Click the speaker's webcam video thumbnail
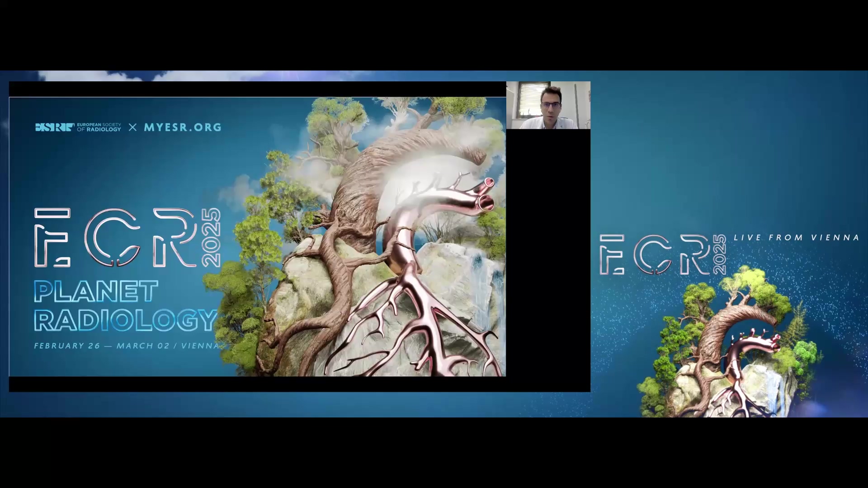The width and height of the screenshot is (868, 488). [x=548, y=105]
